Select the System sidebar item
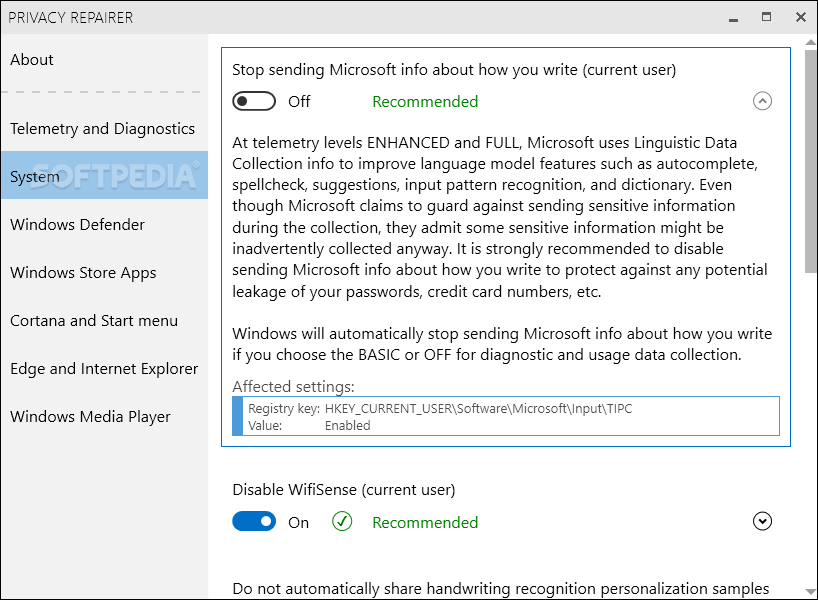Image resolution: width=818 pixels, height=600 pixels. [x=104, y=175]
